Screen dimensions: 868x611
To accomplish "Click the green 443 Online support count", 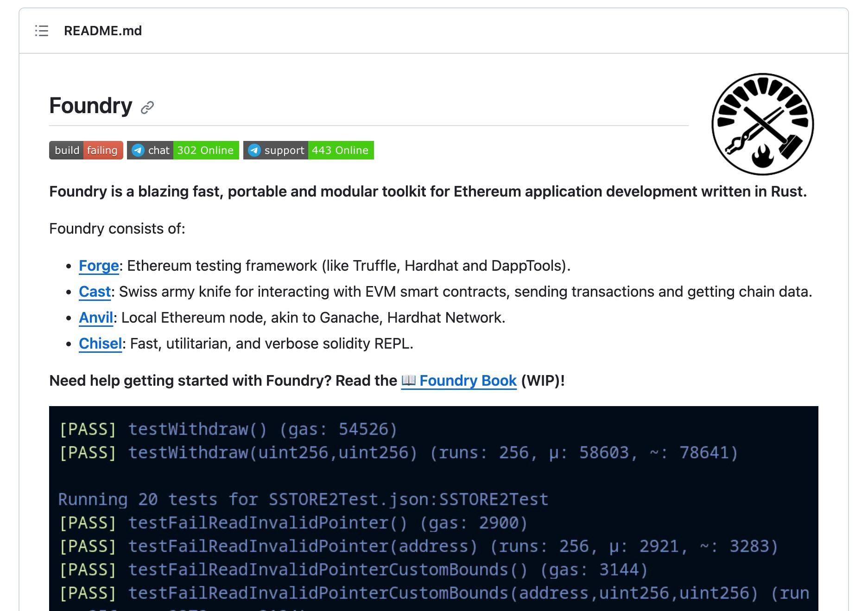I will point(340,150).
